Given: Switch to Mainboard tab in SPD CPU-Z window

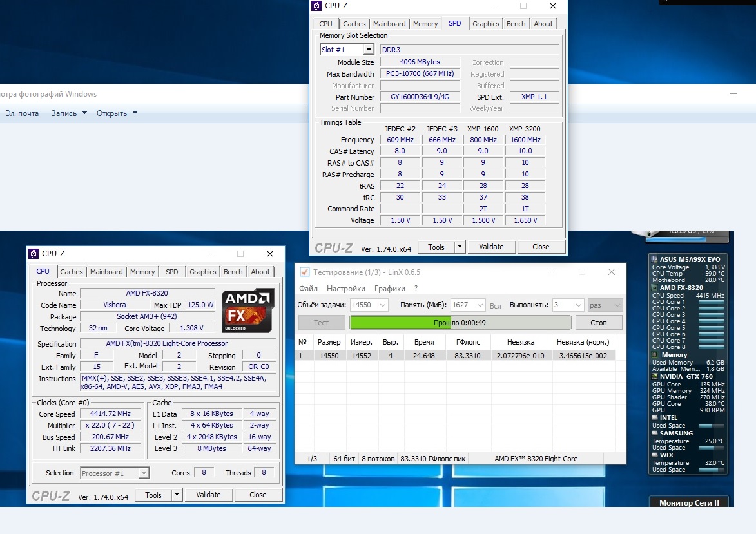Looking at the screenshot, I should [x=389, y=24].
